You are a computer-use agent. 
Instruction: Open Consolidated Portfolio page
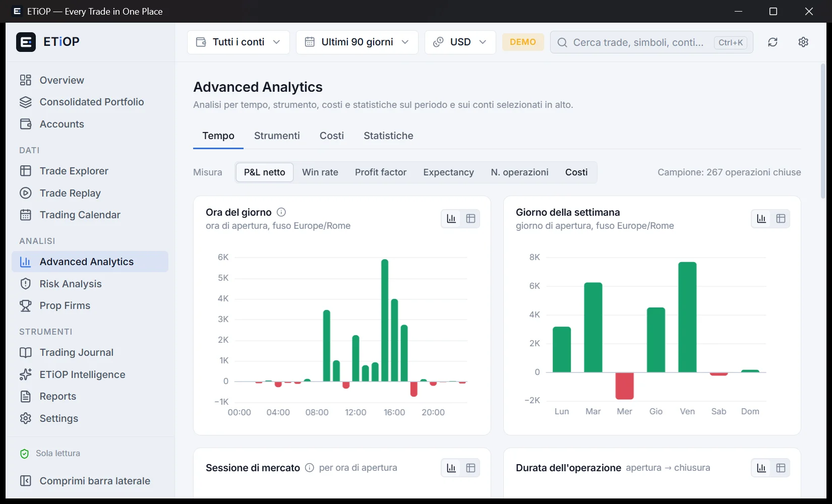click(90, 102)
